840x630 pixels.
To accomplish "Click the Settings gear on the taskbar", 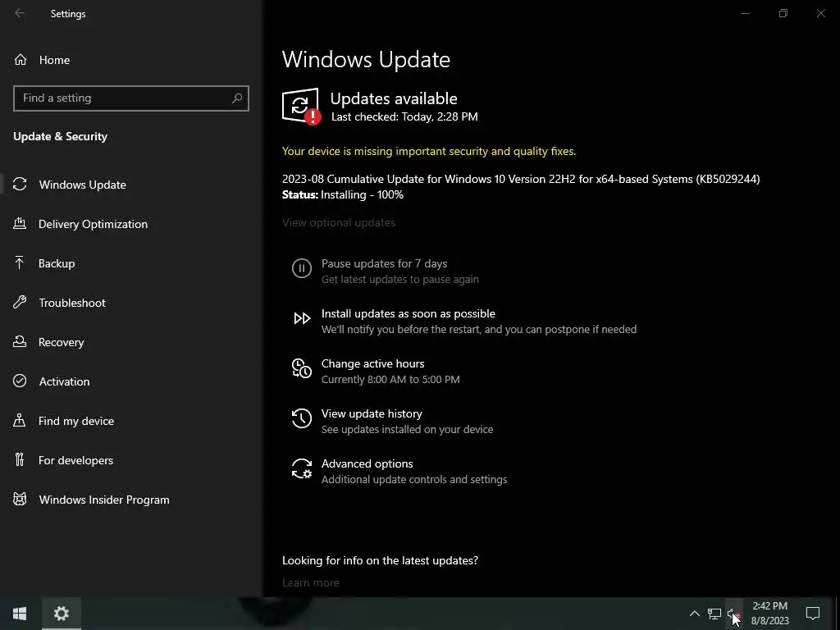I will click(x=61, y=614).
